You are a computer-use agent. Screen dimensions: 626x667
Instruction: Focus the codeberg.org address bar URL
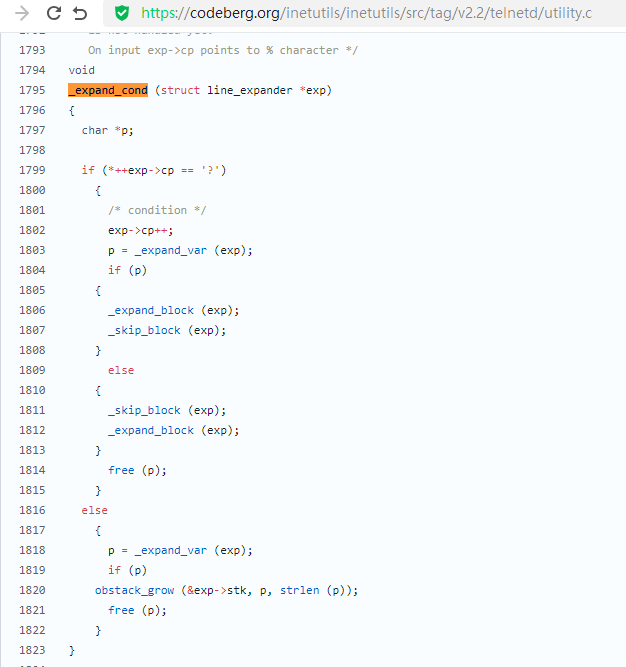tap(366, 13)
